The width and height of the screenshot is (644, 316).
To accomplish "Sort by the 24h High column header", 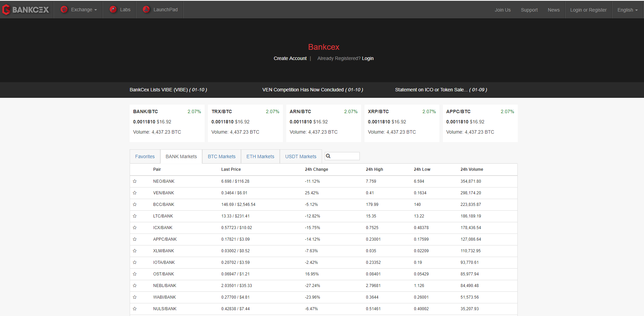I will click(x=374, y=169).
